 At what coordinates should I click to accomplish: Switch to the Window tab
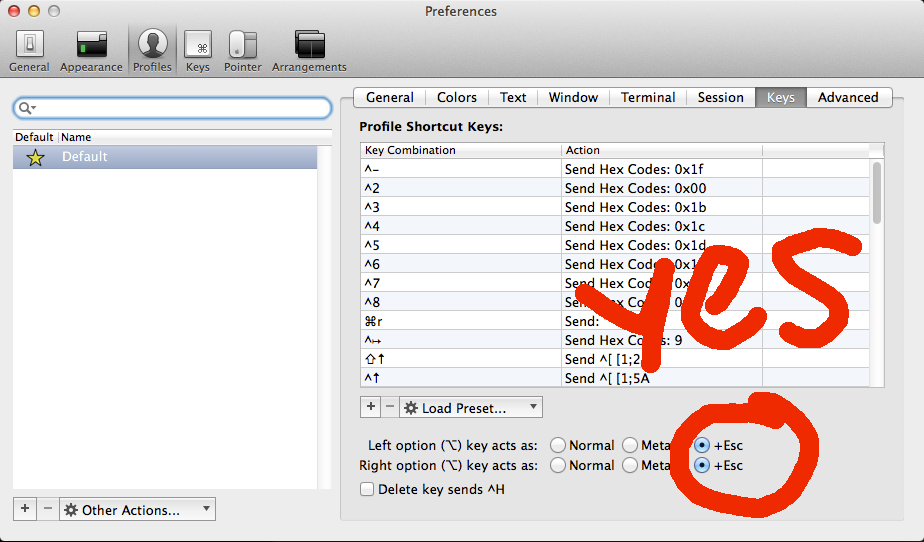[x=573, y=97]
